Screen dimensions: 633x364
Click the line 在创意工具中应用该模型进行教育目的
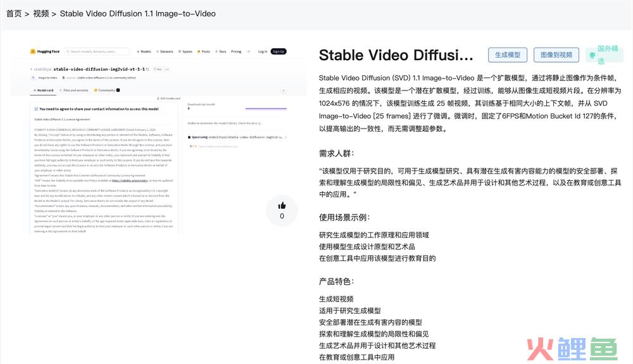[x=377, y=258]
